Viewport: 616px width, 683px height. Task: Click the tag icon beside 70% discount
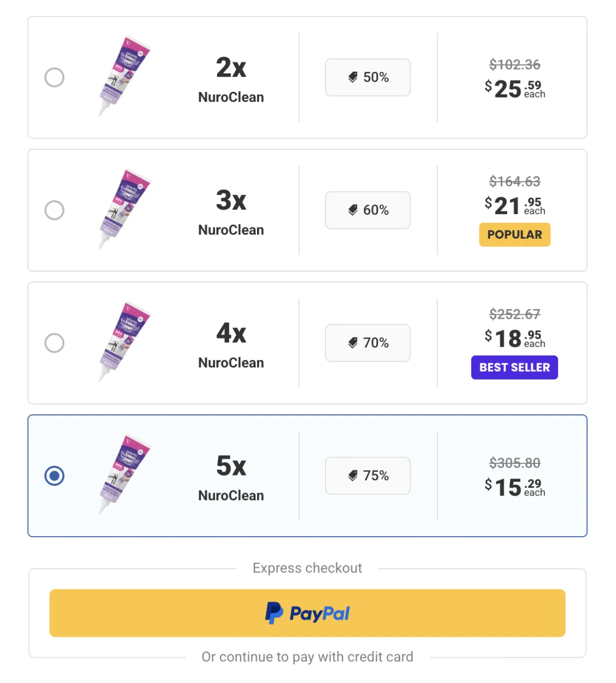pyautogui.click(x=353, y=343)
